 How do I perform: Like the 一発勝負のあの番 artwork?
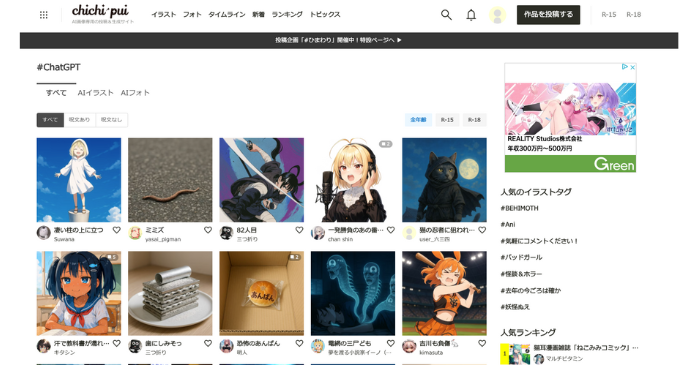coord(391,230)
